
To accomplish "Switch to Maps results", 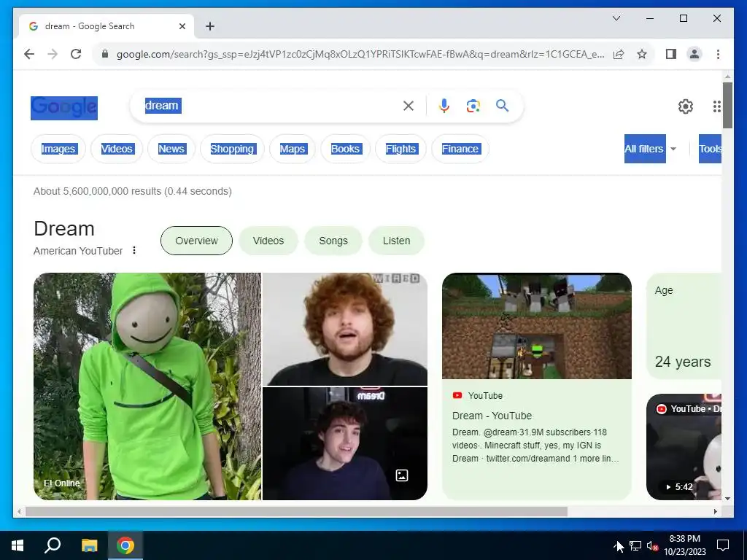I will 292,149.
